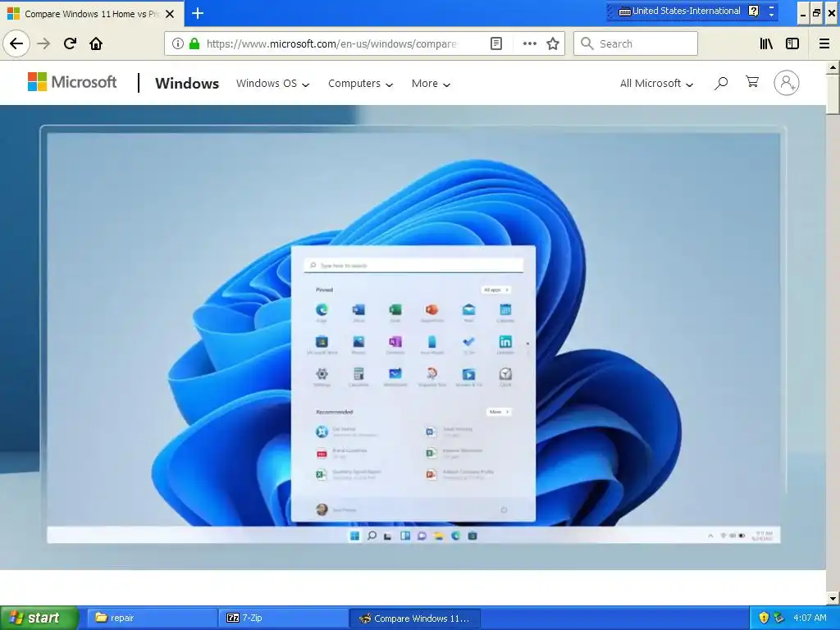Viewport: 840px width, 630px height.
Task: Open language bar options small arrow
Action: click(771, 15)
